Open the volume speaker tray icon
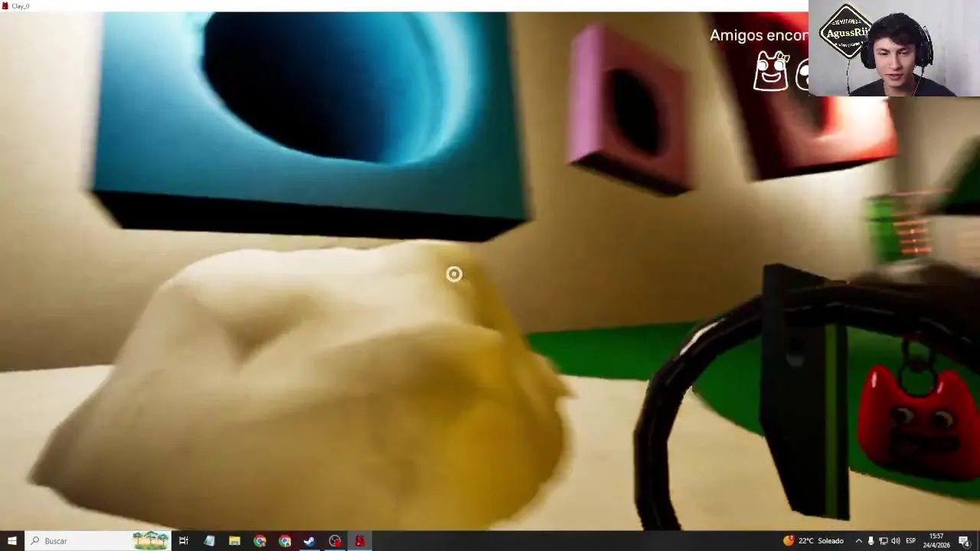 (896, 541)
